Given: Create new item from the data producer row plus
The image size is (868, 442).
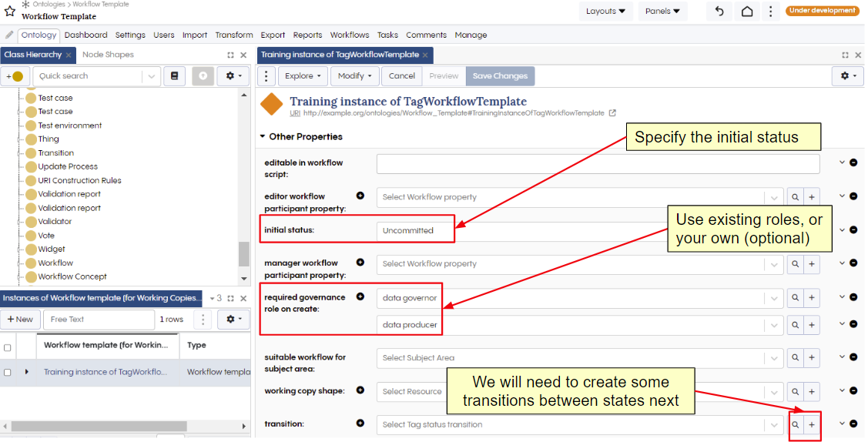Looking at the screenshot, I should (x=812, y=325).
